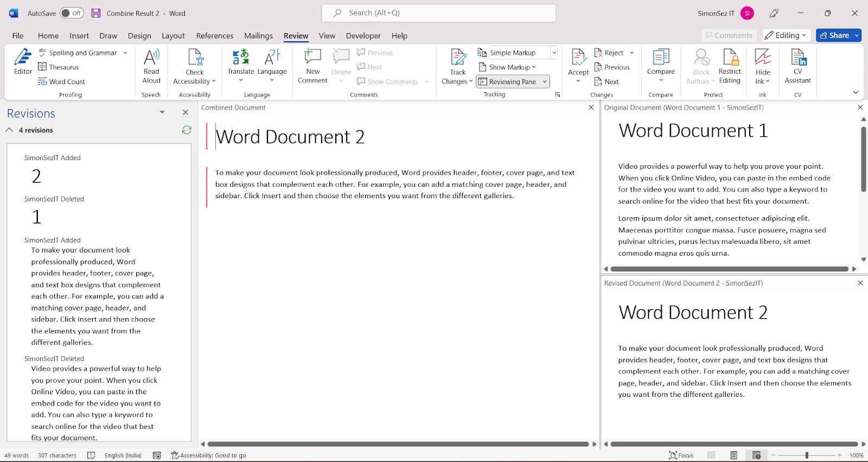
Task: Collapse the ribbon with the chevron
Action: coord(856,92)
